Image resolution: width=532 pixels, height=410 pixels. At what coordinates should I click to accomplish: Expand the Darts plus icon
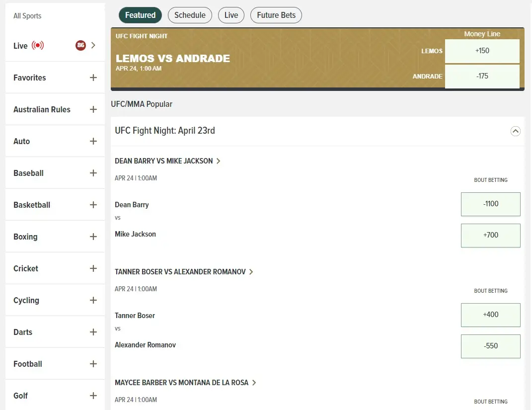point(93,332)
